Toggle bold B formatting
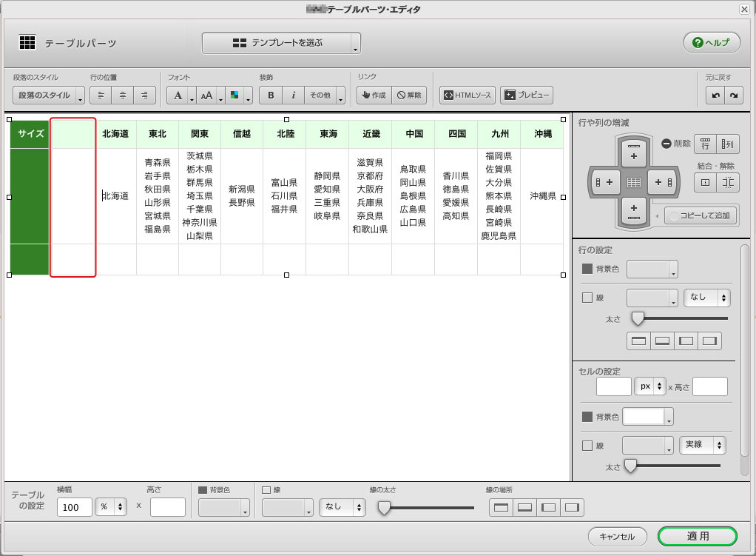 click(271, 95)
